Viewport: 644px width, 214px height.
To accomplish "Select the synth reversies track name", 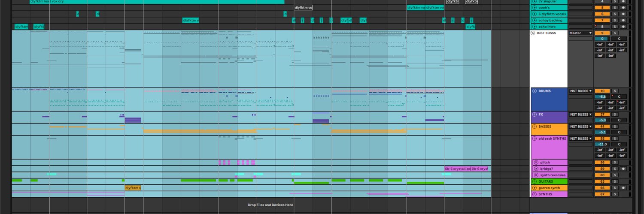I will click(553, 175).
